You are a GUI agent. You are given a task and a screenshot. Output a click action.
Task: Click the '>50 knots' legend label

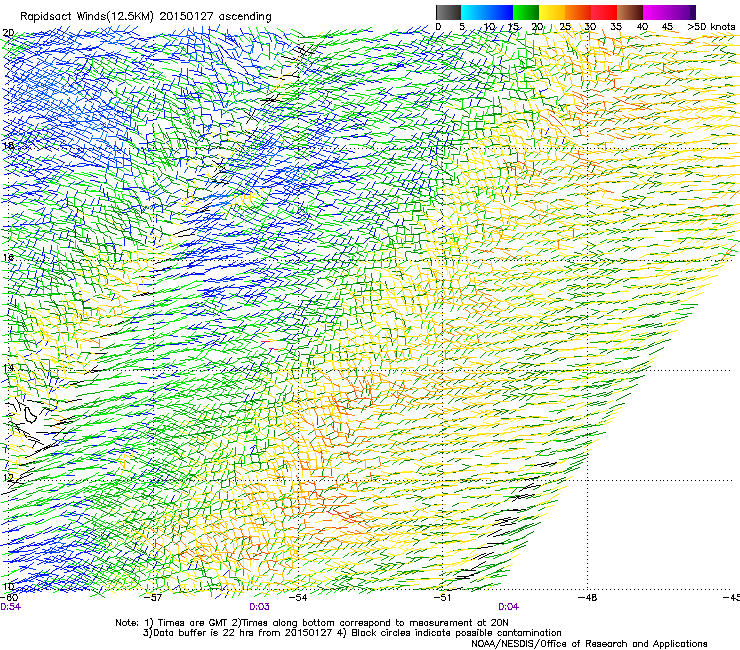[711, 27]
